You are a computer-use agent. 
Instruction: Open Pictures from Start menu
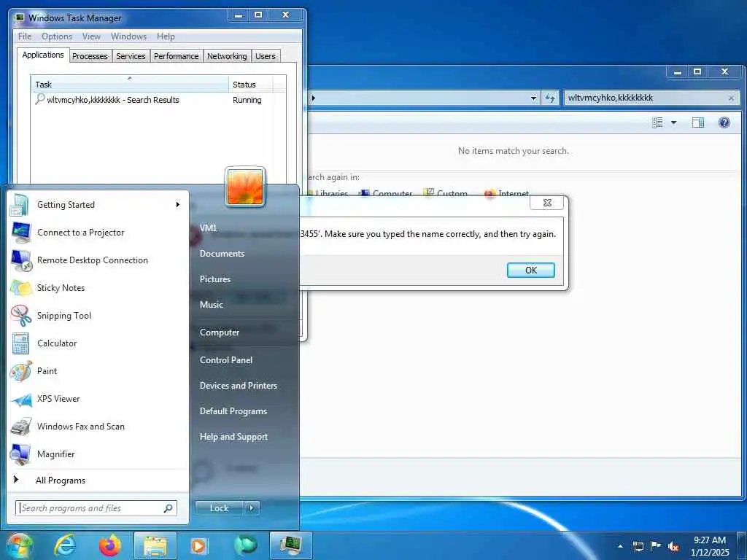tap(215, 279)
